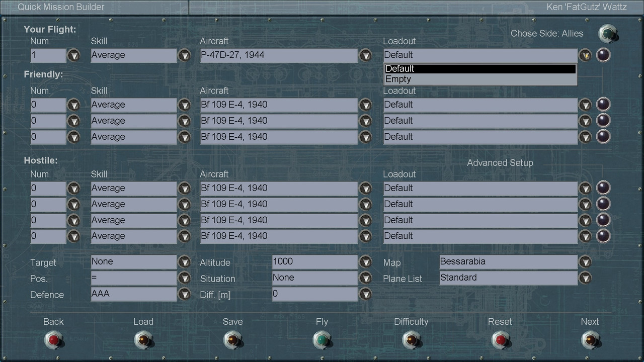Screen dimensions: 644x362
Task: Click Map Bessarabia field
Action: pos(508,262)
